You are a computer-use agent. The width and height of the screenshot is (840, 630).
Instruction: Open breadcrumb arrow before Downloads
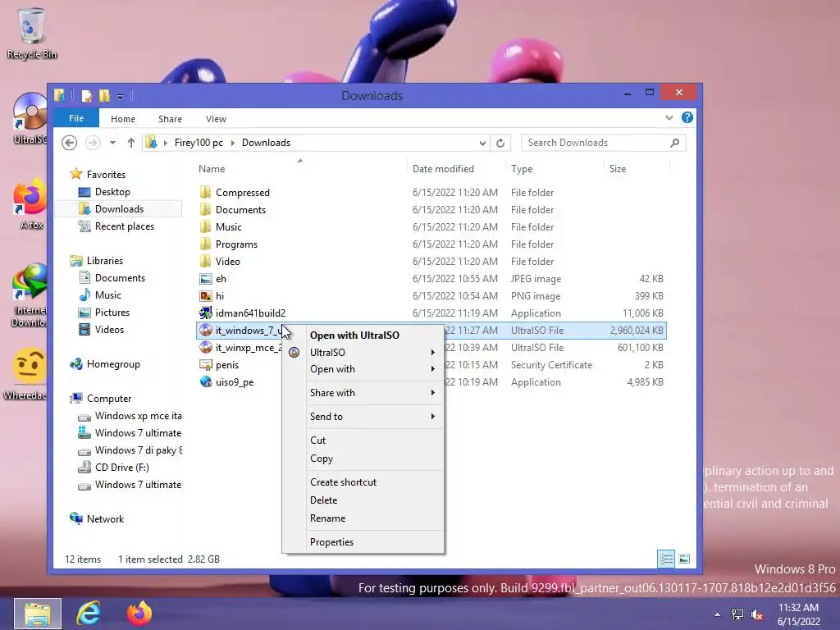point(232,143)
